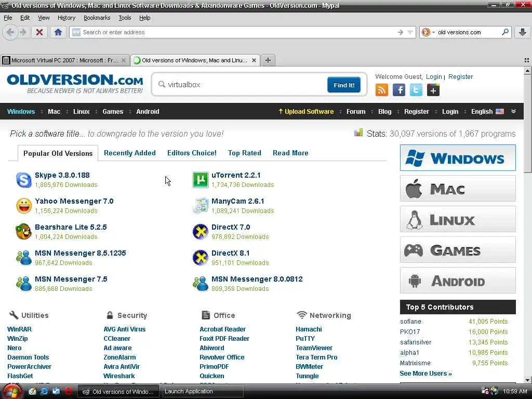Click the DirectX 8.1 icon
This screenshot has width=532, height=399.
point(201,258)
